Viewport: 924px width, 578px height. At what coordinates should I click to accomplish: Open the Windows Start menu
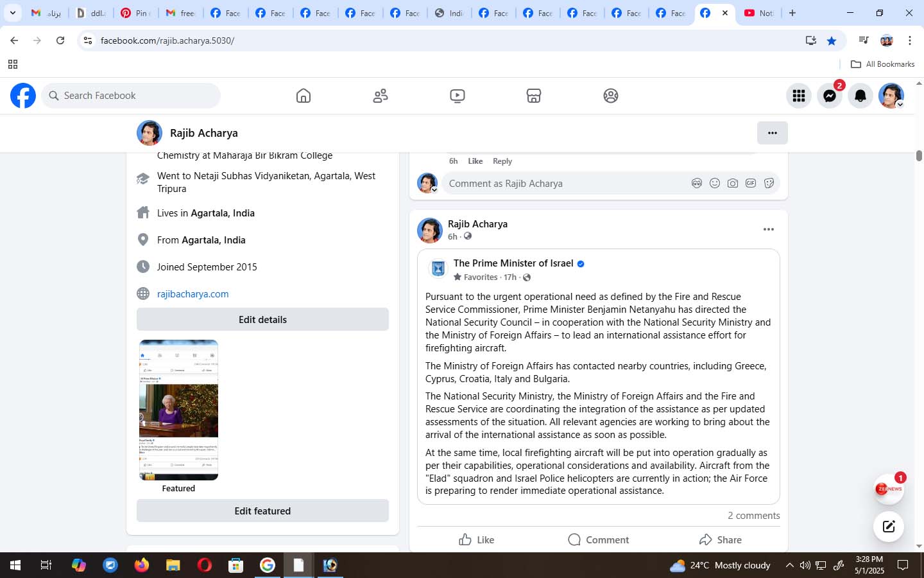pyautogui.click(x=15, y=565)
